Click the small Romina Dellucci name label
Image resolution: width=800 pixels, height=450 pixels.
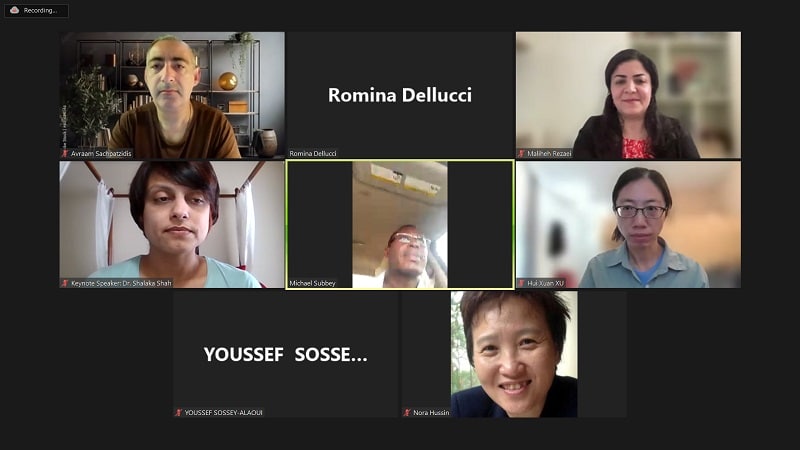point(313,153)
